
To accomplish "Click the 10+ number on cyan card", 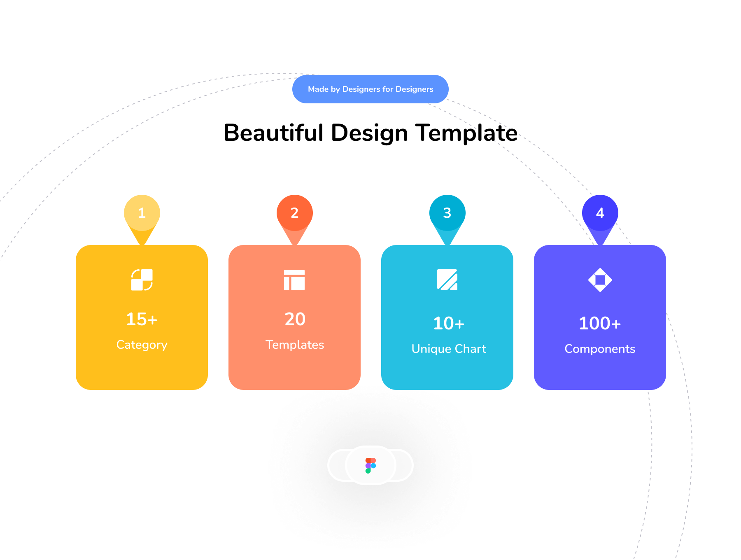I will (449, 324).
